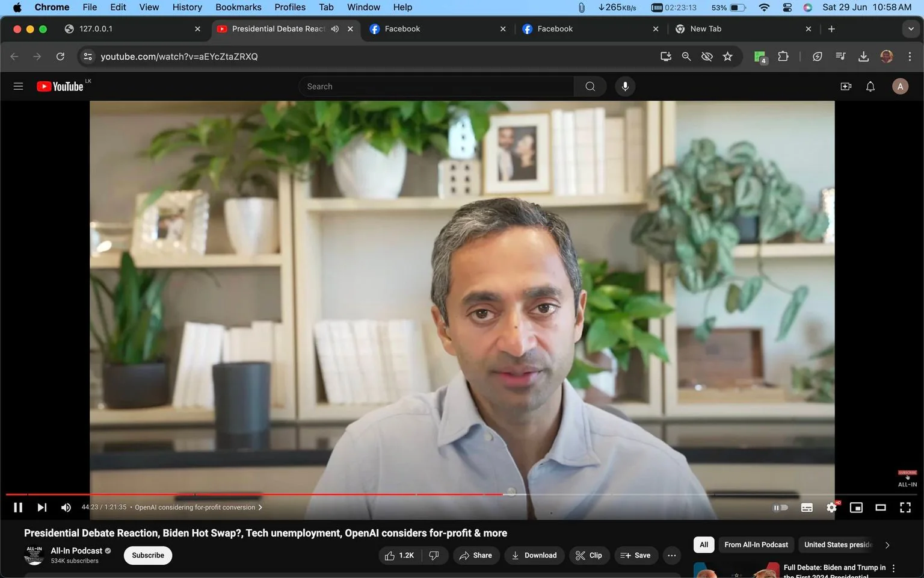Go back to previous page
This screenshot has width=924, height=578.
pyautogui.click(x=14, y=57)
